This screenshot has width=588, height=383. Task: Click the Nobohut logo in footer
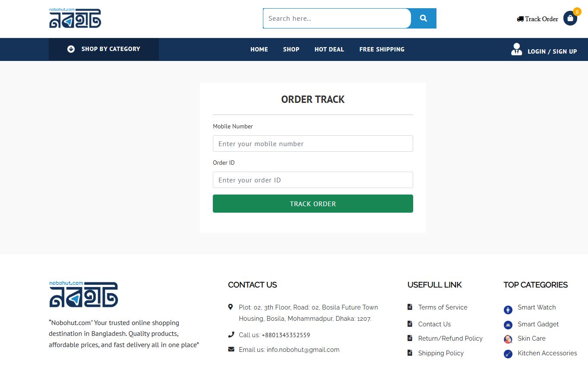click(83, 294)
